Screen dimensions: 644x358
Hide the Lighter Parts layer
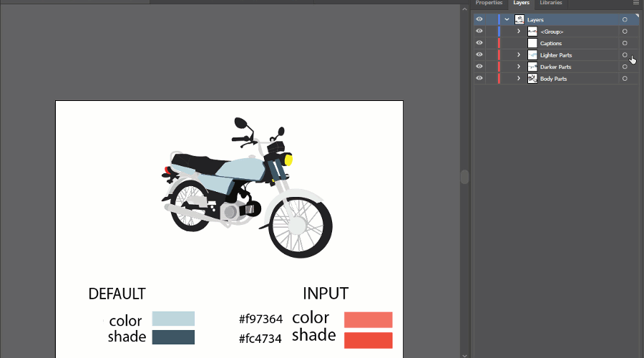coord(479,54)
